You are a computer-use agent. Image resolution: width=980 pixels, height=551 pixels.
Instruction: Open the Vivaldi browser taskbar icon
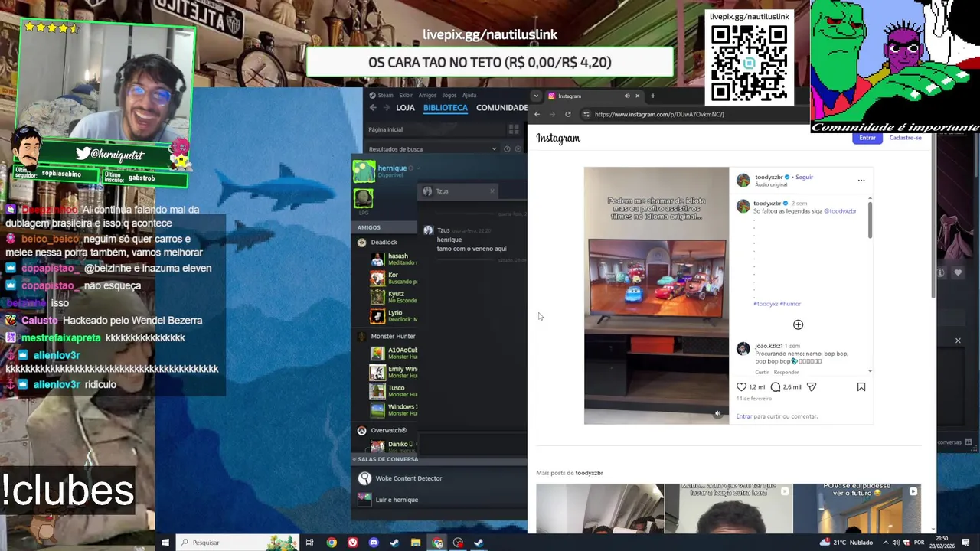(352, 543)
